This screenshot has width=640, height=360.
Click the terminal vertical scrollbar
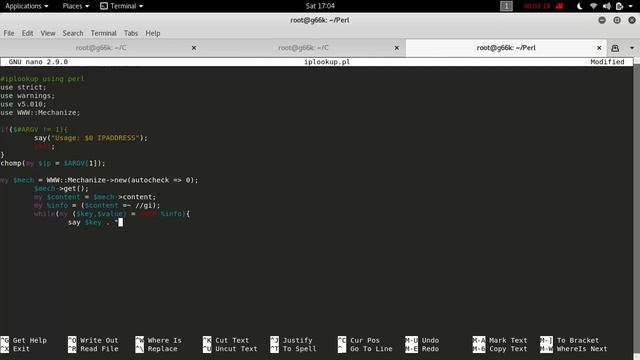[x=637, y=208]
